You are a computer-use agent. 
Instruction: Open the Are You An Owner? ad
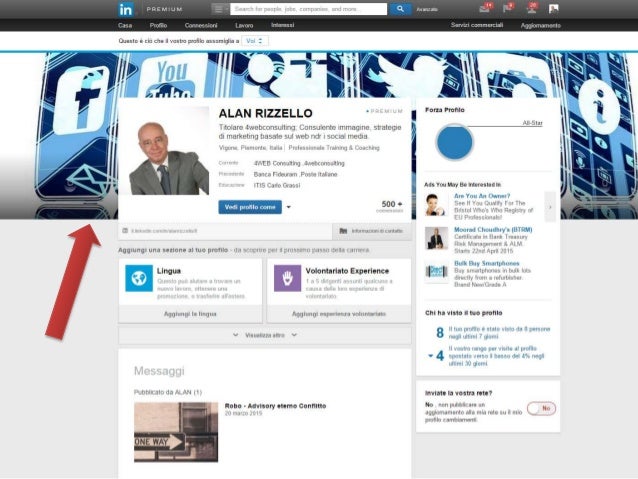pos(482,196)
